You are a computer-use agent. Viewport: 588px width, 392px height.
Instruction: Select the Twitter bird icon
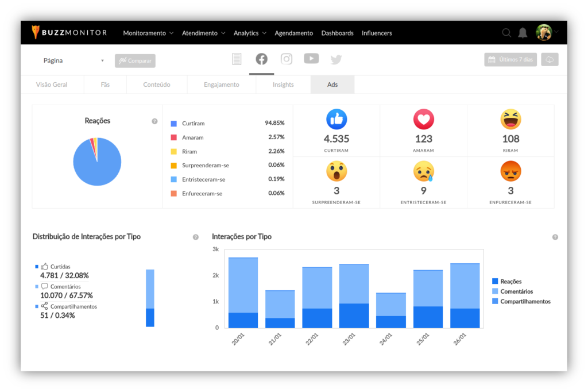[x=336, y=59]
